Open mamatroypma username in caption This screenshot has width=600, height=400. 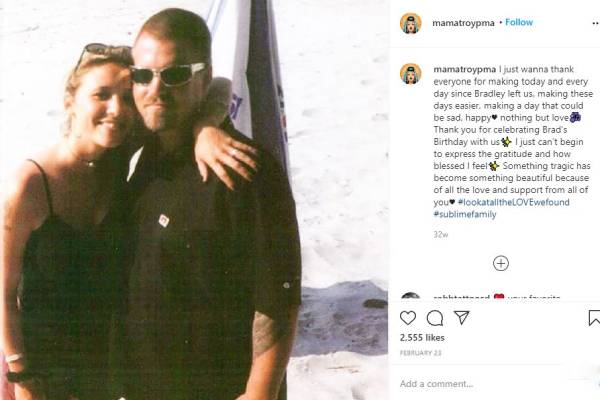tap(465, 69)
